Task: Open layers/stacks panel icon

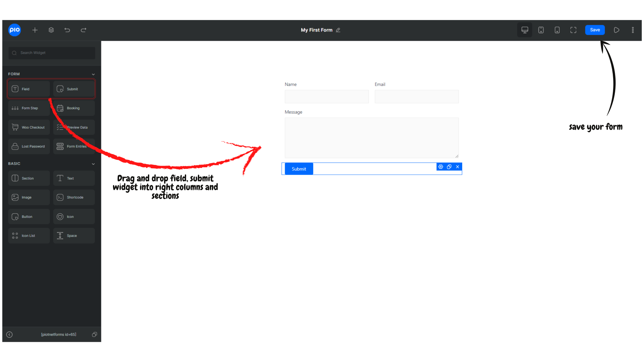Action: 51,30
